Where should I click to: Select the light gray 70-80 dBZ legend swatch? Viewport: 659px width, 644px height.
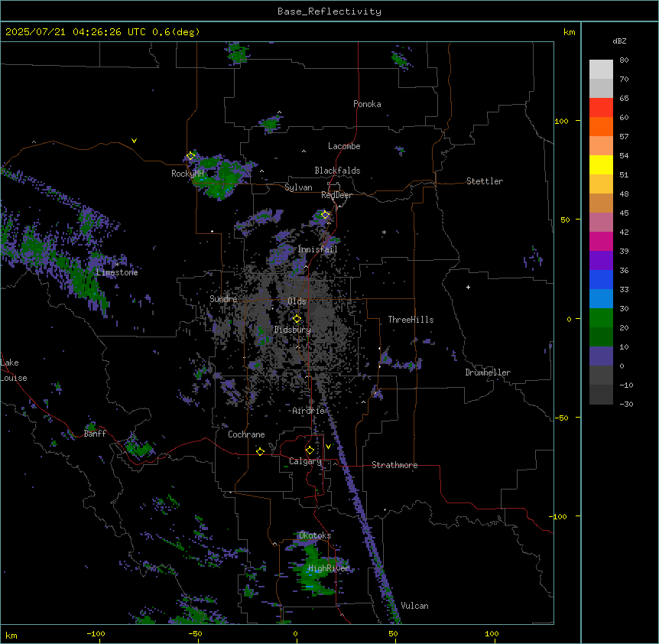tap(601, 70)
